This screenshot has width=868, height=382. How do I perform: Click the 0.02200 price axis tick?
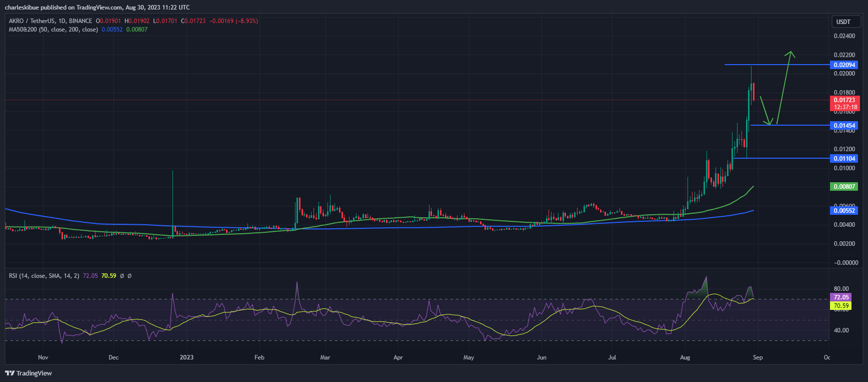(844, 55)
